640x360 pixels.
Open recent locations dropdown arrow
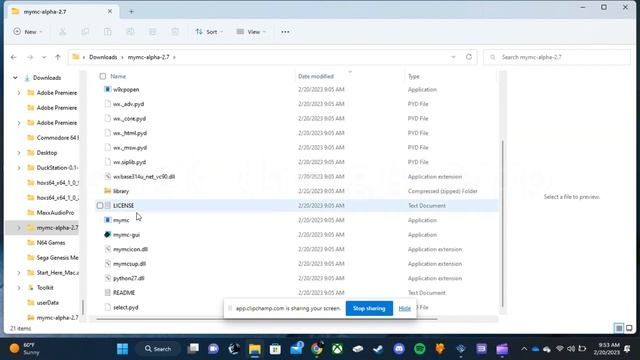pos(44,57)
